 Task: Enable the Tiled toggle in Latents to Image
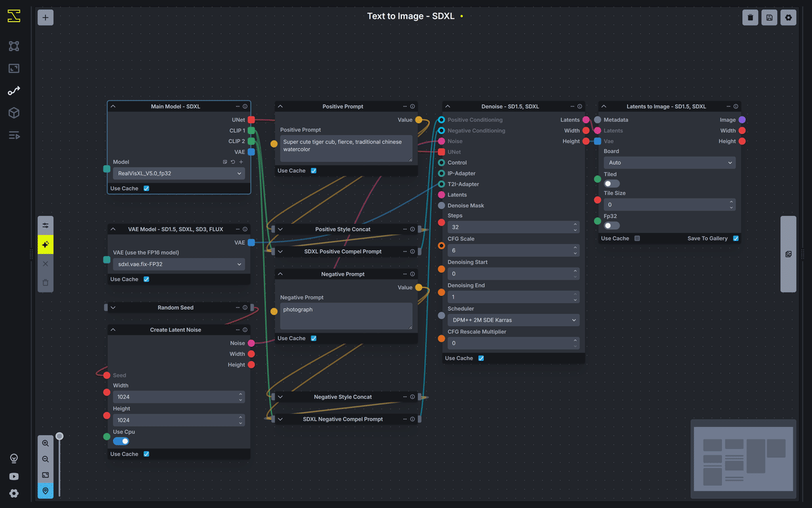pyautogui.click(x=612, y=184)
